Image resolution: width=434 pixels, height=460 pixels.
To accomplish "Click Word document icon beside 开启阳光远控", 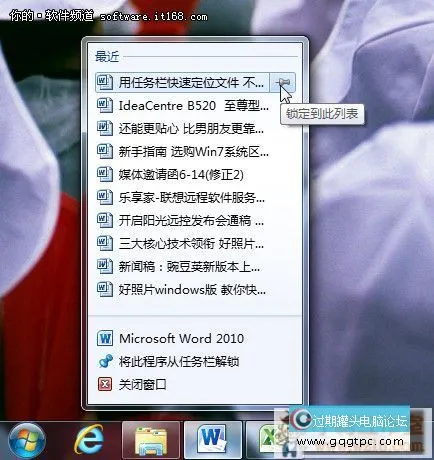I will click(x=105, y=221).
